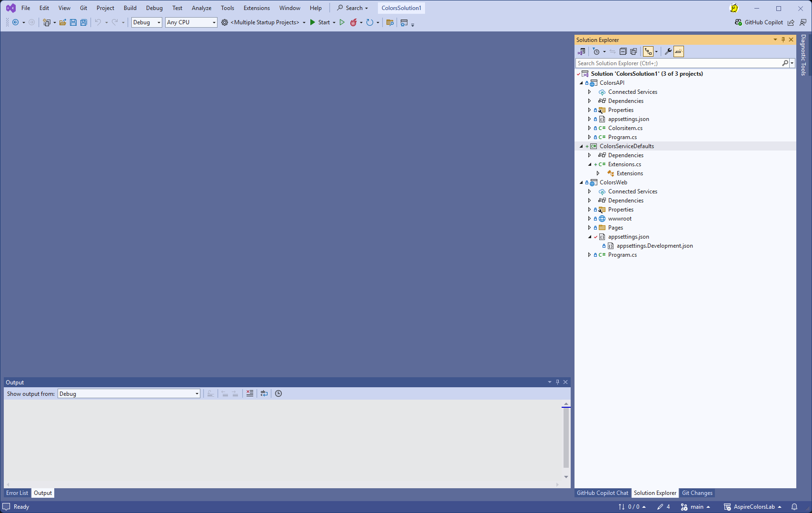The image size is (812, 513).
Task: Click Start Without Debugging outline arrow
Action: [x=342, y=22]
